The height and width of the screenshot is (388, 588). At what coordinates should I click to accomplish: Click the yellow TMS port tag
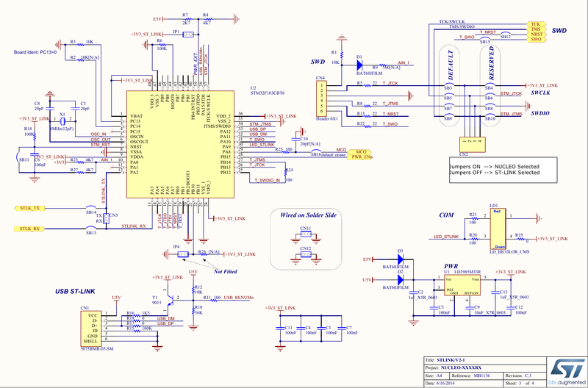(x=536, y=29)
